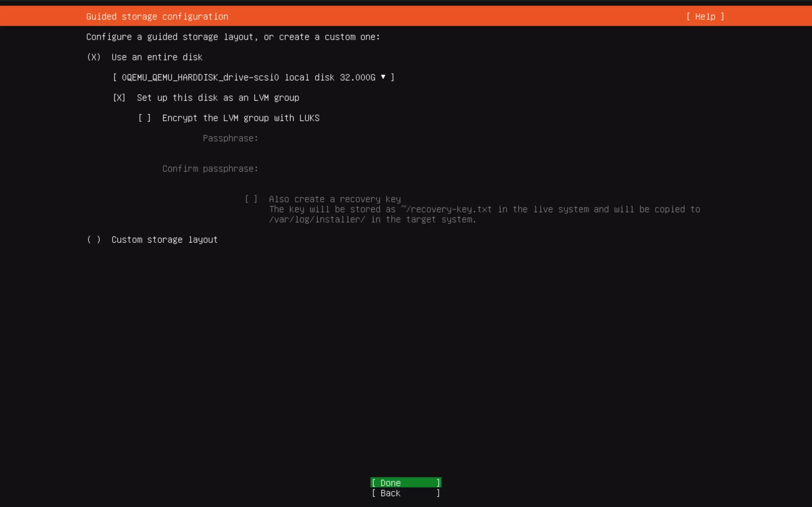Enable "Encrypt the LVM group with LUKS"
812x507 pixels.
(144, 118)
